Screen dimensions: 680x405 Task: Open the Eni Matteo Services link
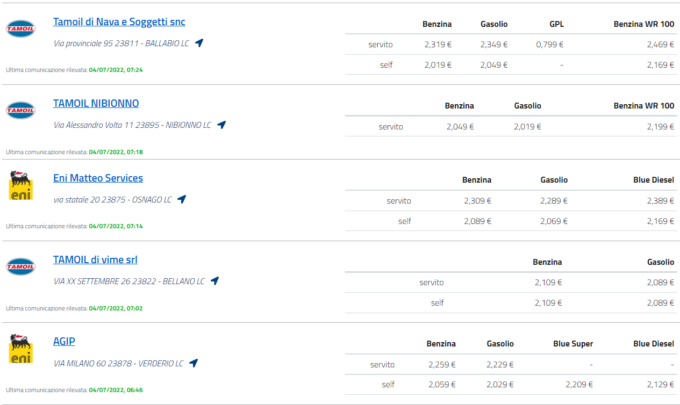click(x=98, y=178)
